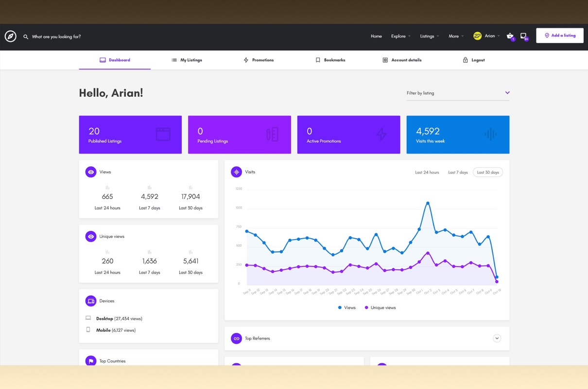Click the Home menu link
The height and width of the screenshot is (389, 588).
376,36
